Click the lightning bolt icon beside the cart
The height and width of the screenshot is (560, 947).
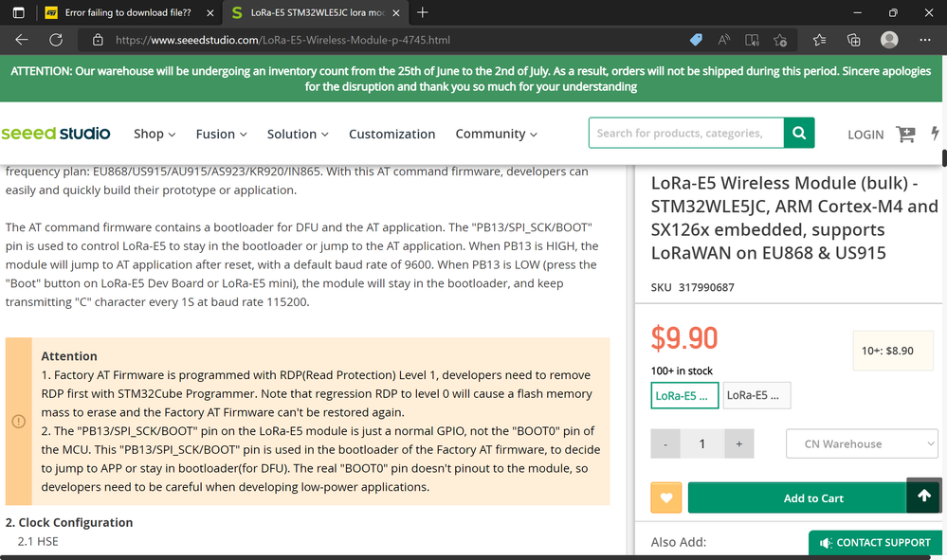point(935,134)
